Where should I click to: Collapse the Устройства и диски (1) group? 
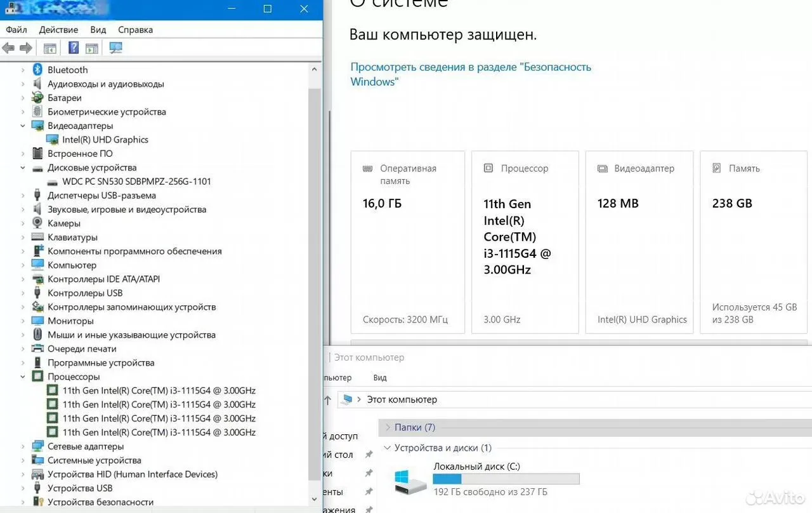388,448
